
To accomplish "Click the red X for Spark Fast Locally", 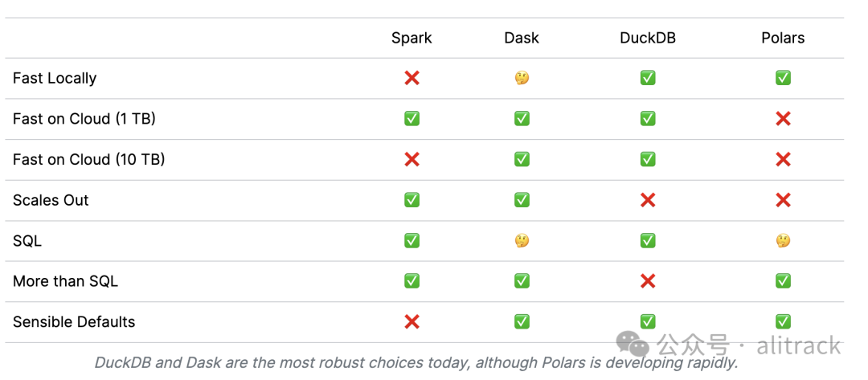I will 411,78.
